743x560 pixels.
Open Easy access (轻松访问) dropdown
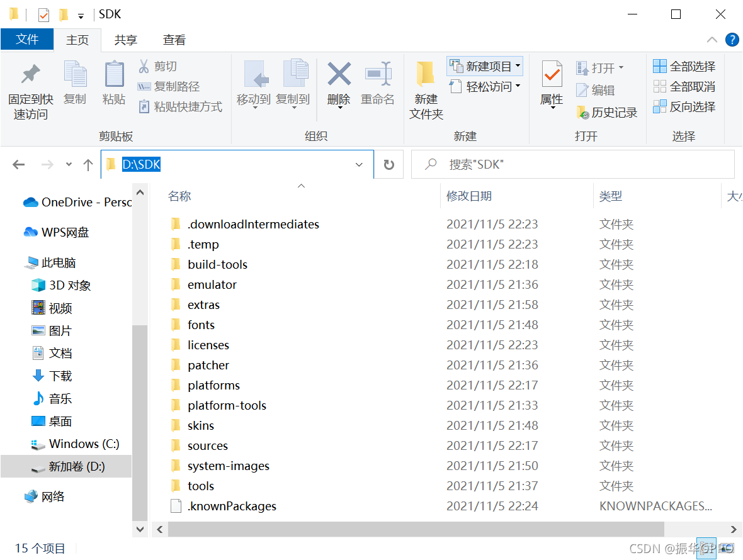pos(485,87)
